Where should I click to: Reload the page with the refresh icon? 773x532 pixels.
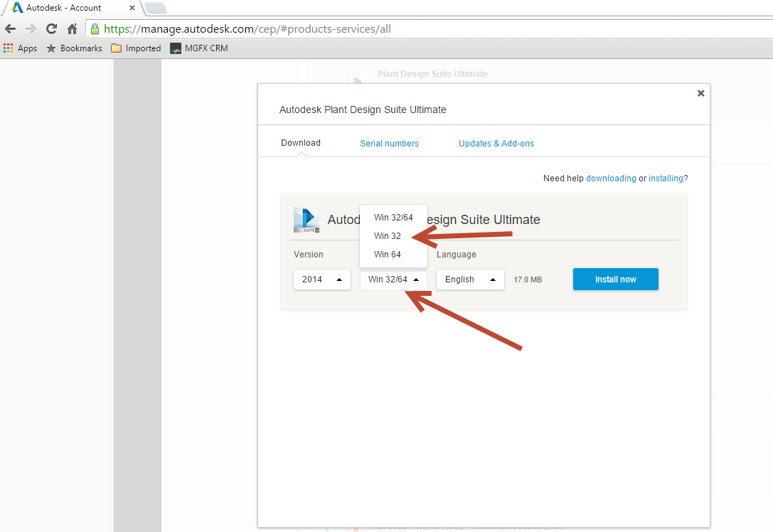coord(51,28)
